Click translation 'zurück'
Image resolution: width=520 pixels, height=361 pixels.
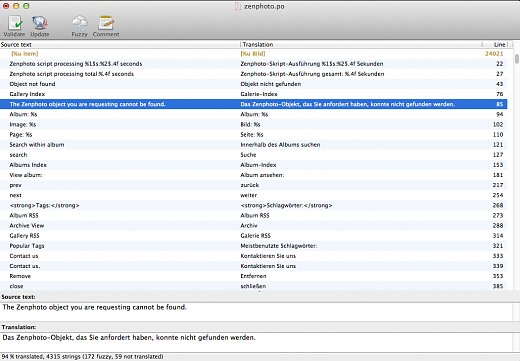[250, 185]
